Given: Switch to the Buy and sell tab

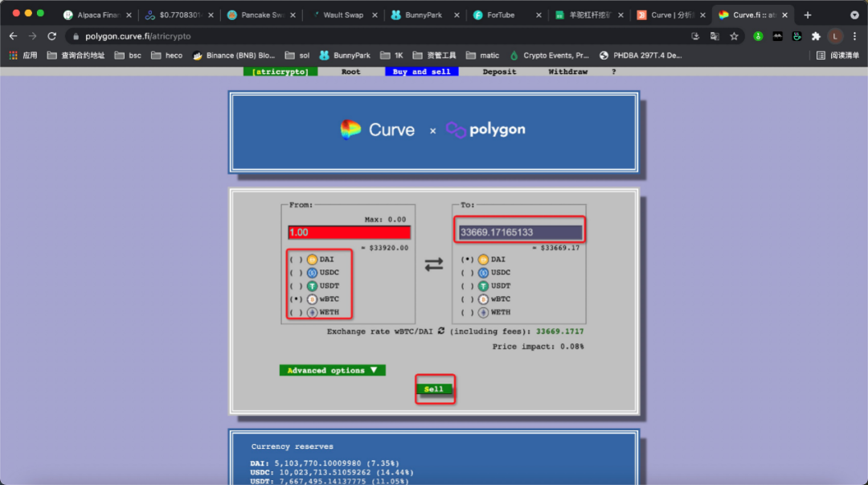Looking at the screenshot, I should pyautogui.click(x=421, y=72).
